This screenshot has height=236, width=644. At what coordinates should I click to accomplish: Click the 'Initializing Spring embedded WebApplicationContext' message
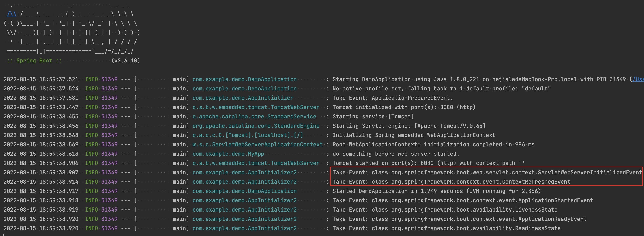pyautogui.click(x=414, y=135)
